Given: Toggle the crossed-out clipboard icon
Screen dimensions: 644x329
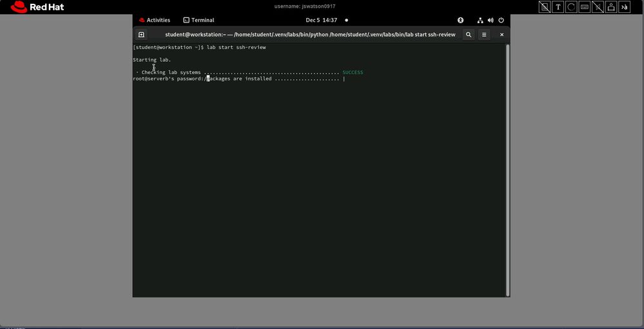Looking at the screenshot, I should coord(545,8).
